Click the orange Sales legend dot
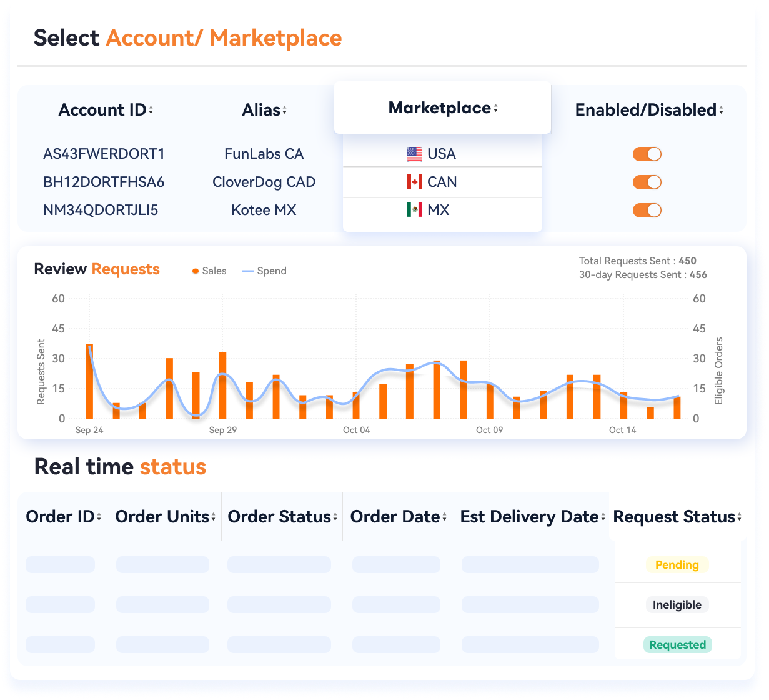769x700 pixels. (x=196, y=271)
